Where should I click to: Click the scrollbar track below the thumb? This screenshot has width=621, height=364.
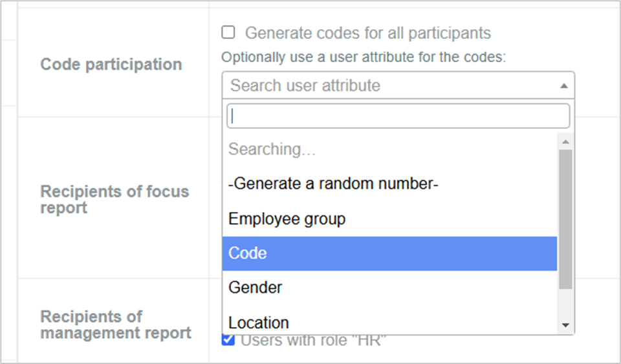point(565,303)
